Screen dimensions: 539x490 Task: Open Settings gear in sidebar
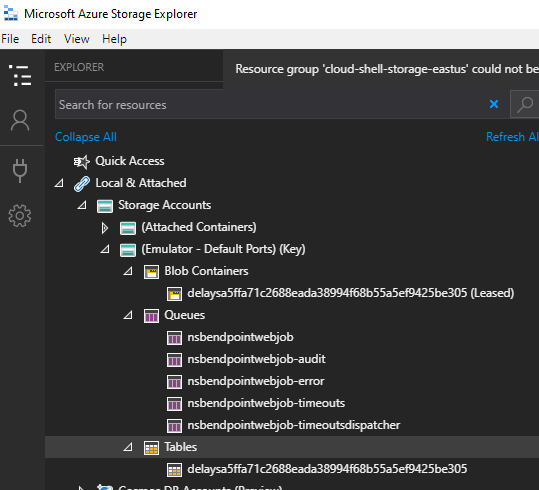click(x=20, y=216)
